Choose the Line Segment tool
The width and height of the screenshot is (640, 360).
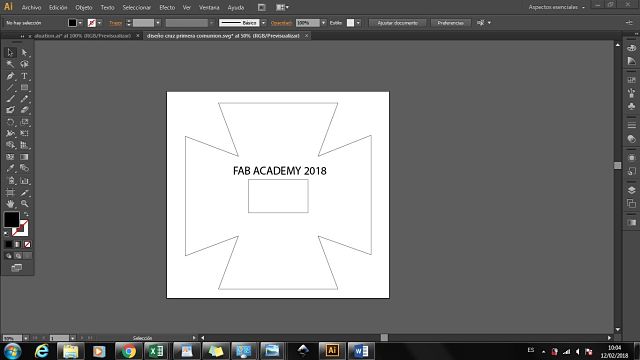(x=10, y=87)
